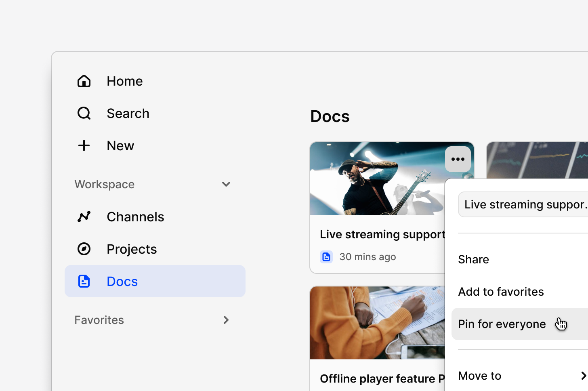Click the 30 mins ago timestamp
The width and height of the screenshot is (588, 391).
click(367, 257)
